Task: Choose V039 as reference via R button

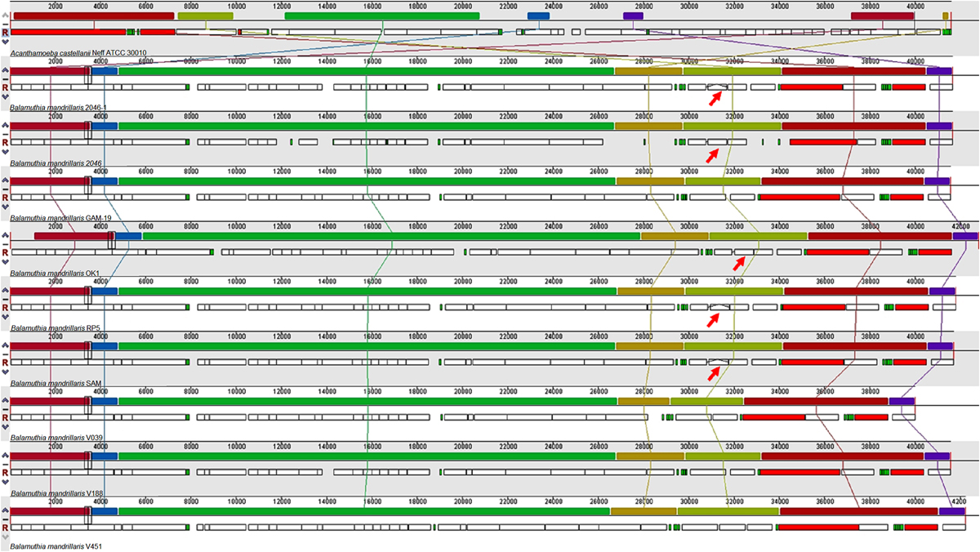Action: click(5, 418)
